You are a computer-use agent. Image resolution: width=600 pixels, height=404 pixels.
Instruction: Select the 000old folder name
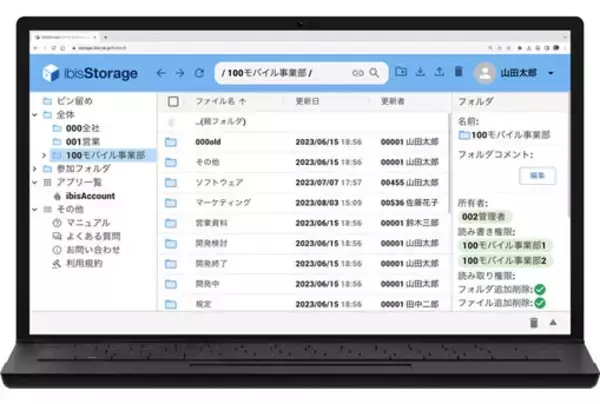click(x=208, y=142)
